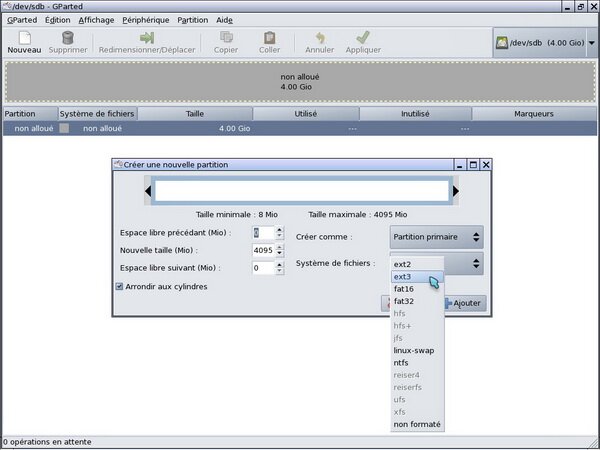This screenshot has height=450, width=600.
Task: Click the Appliquer checkmark icon
Action: (363, 38)
